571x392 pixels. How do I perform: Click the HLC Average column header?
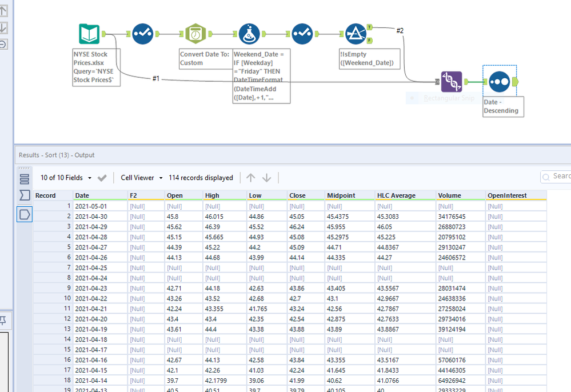click(406, 195)
